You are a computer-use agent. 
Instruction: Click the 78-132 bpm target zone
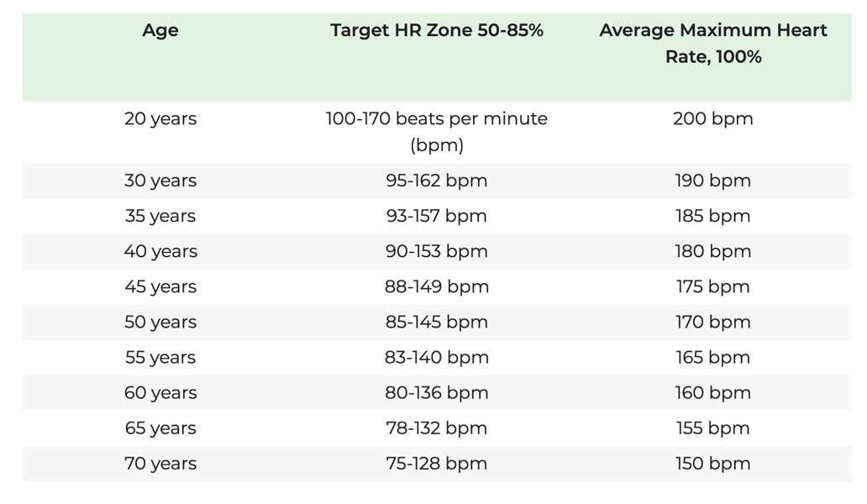click(x=436, y=428)
